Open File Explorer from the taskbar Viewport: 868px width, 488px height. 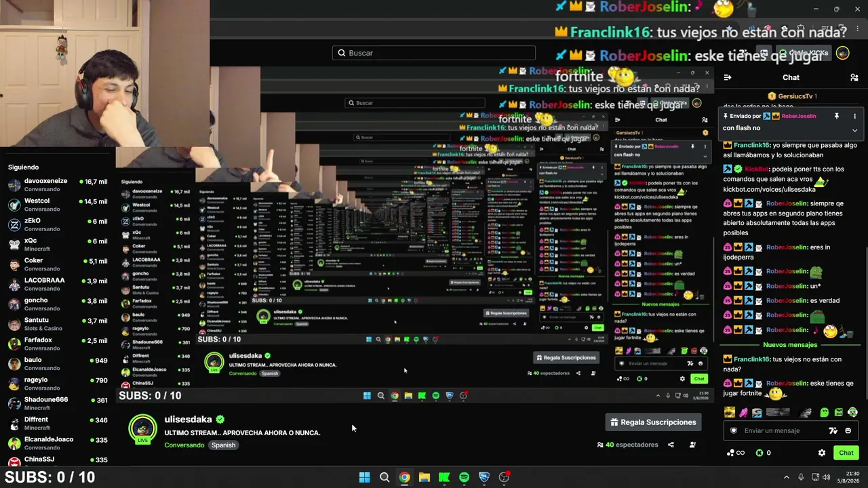pyautogui.click(x=424, y=477)
